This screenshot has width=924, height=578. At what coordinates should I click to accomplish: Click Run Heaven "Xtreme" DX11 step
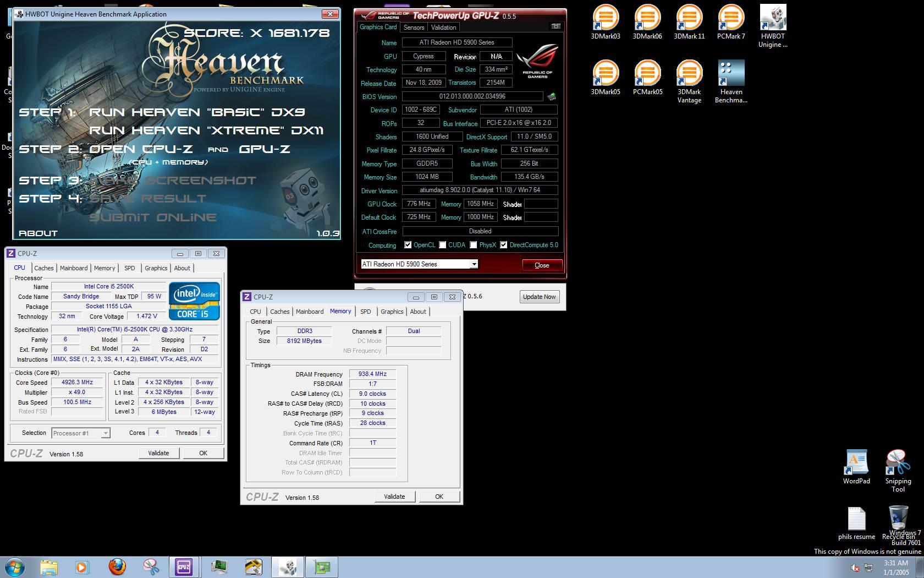(x=206, y=130)
